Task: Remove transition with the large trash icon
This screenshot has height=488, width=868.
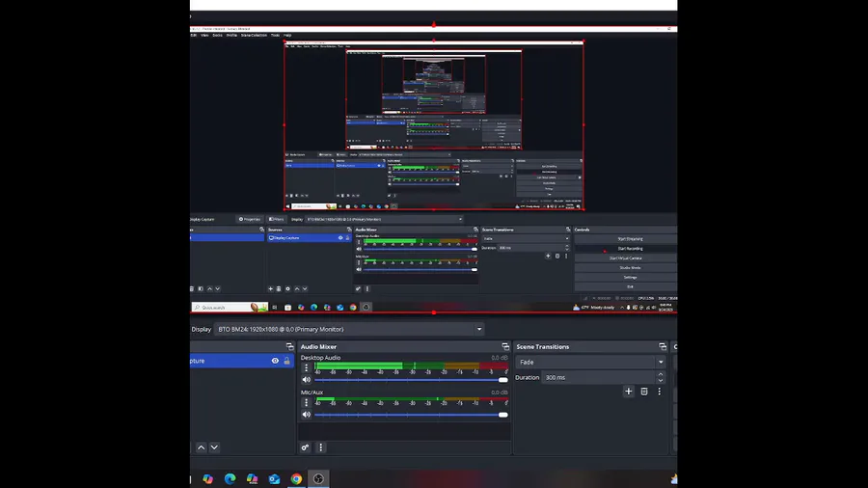Action: click(644, 392)
